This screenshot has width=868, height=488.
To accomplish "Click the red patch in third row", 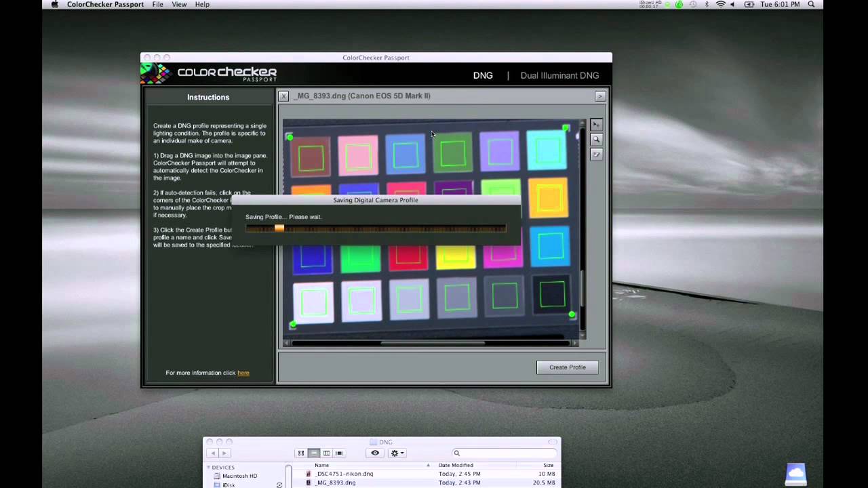I will point(408,258).
